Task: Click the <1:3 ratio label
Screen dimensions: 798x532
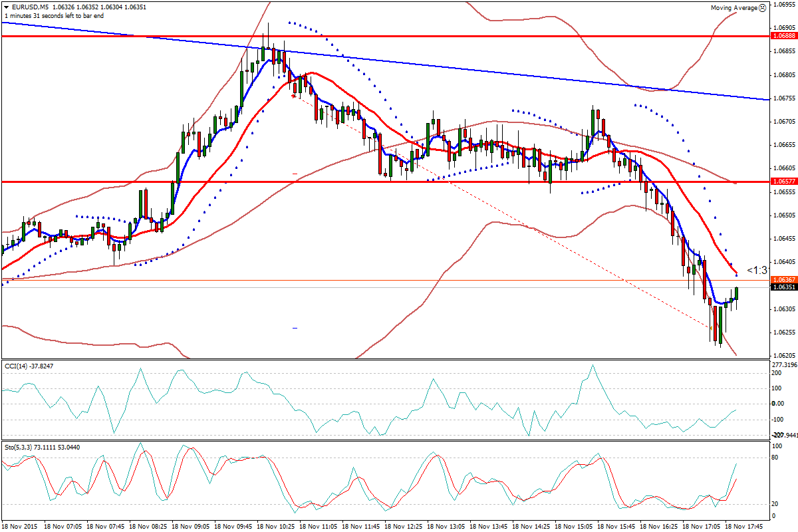Action: (757, 270)
